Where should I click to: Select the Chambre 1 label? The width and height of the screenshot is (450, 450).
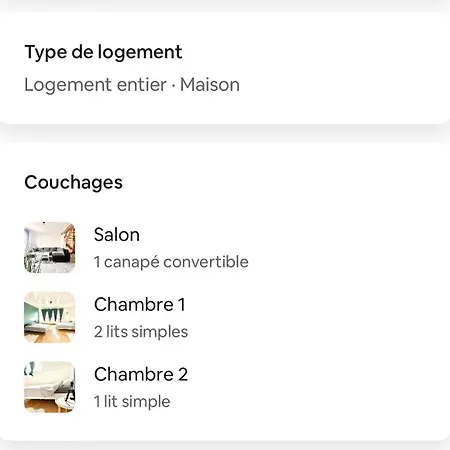point(140,304)
